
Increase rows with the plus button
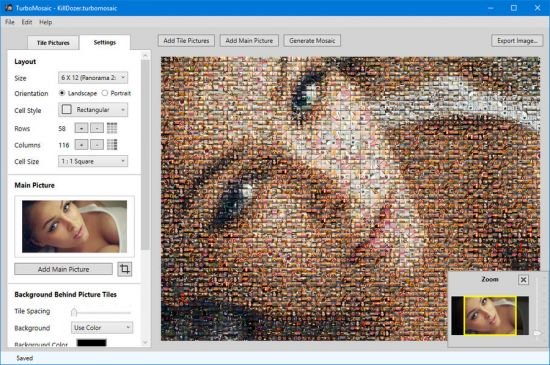point(81,128)
